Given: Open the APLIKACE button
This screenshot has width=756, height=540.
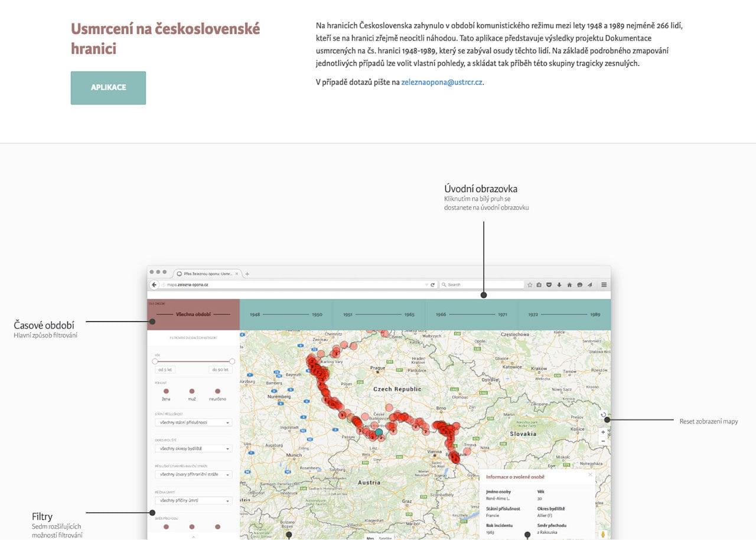Looking at the screenshot, I should pyautogui.click(x=108, y=87).
